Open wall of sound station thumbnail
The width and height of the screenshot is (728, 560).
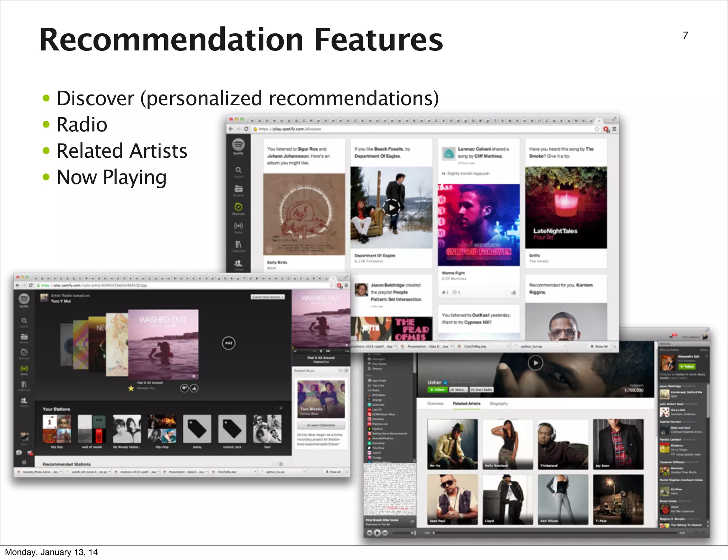pyautogui.click(x=92, y=429)
